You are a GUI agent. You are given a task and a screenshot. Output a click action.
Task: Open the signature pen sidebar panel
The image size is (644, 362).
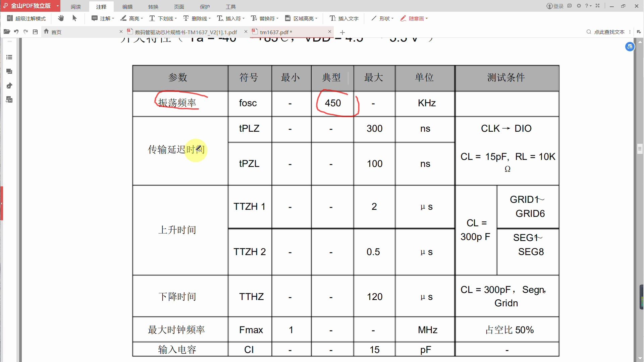[9, 86]
